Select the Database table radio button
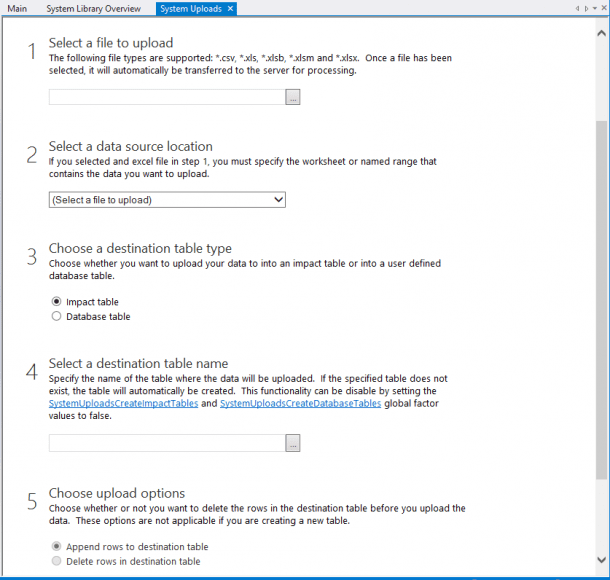This screenshot has height=580, width=610. pos(56,317)
